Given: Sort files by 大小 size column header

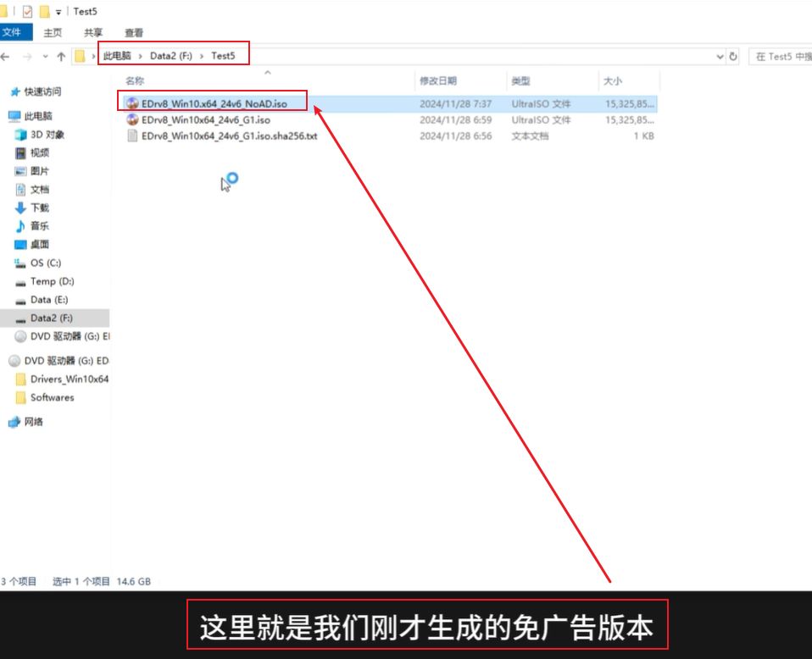Looking at the screenshot, I should coord(612,81).
